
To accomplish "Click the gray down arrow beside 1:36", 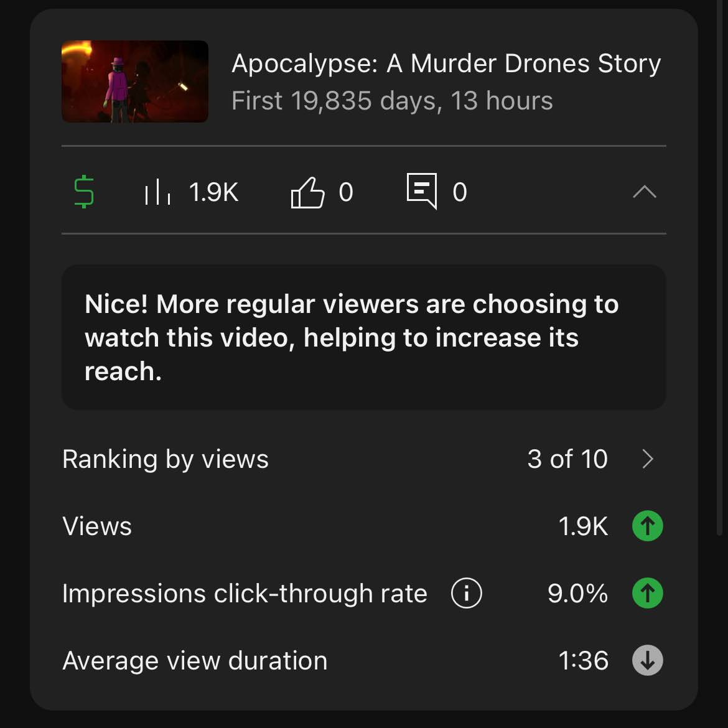I will [647, 660].
